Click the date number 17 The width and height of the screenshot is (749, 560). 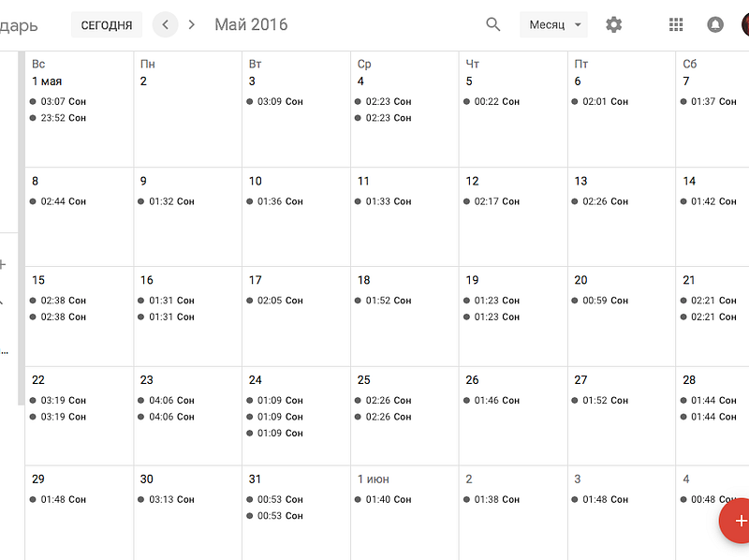(x=255, y=280)
